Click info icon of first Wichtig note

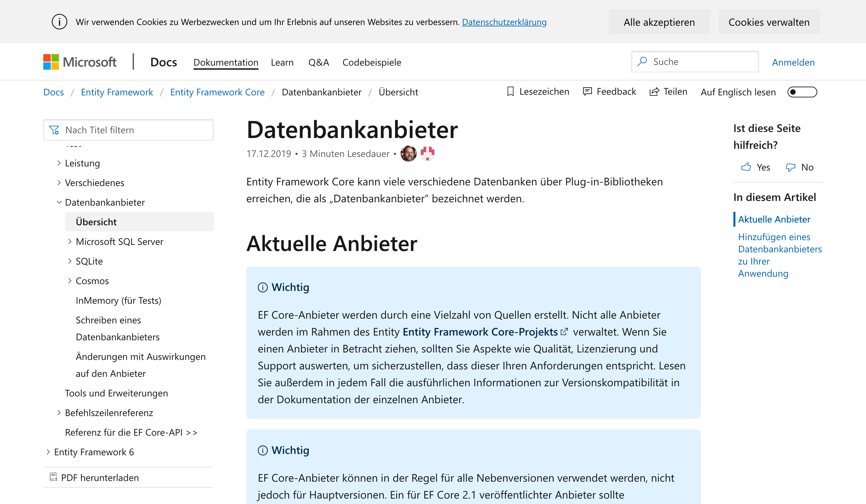(x=263, y=287)
